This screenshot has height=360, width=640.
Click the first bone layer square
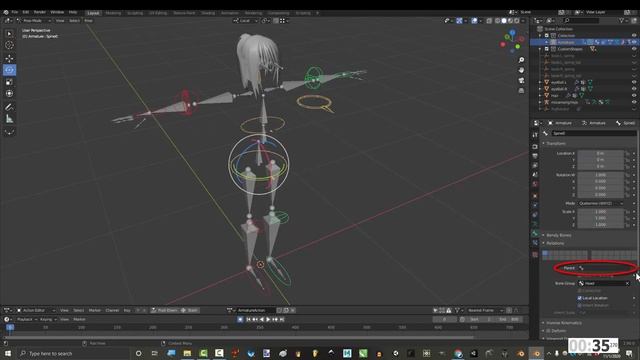(545, 253)
